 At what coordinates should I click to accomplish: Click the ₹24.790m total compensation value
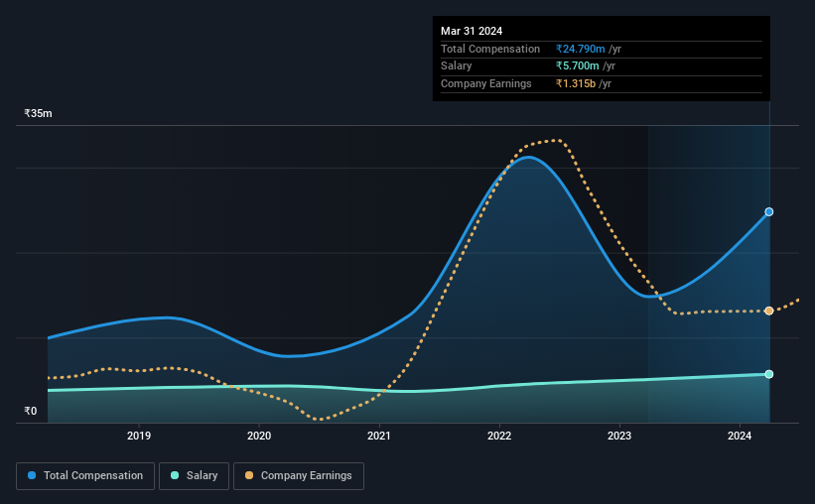[x=580, y=49]
